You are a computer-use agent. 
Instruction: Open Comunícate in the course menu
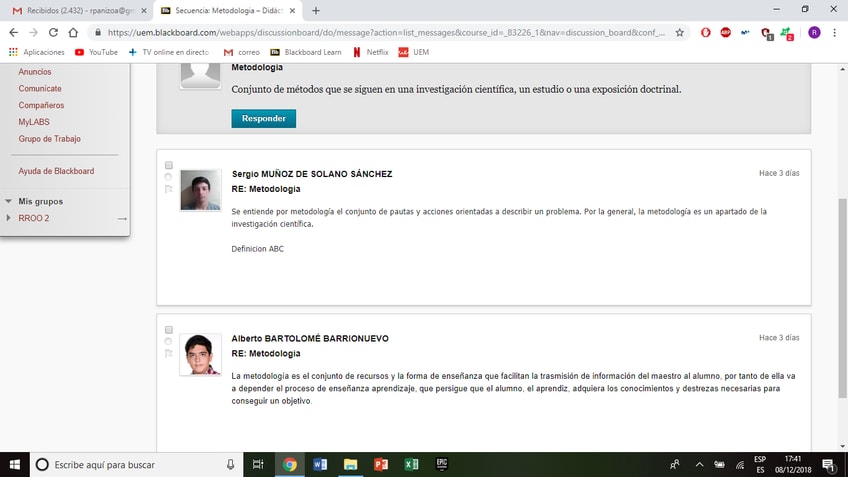pyautogui.click(x=40, y=89)
